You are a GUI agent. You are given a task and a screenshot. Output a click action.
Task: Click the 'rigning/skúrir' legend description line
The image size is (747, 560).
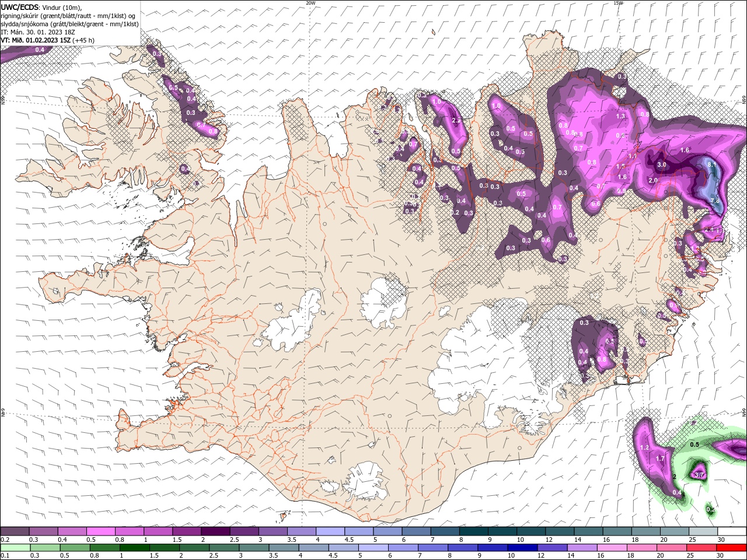click(x=68, y=16)
